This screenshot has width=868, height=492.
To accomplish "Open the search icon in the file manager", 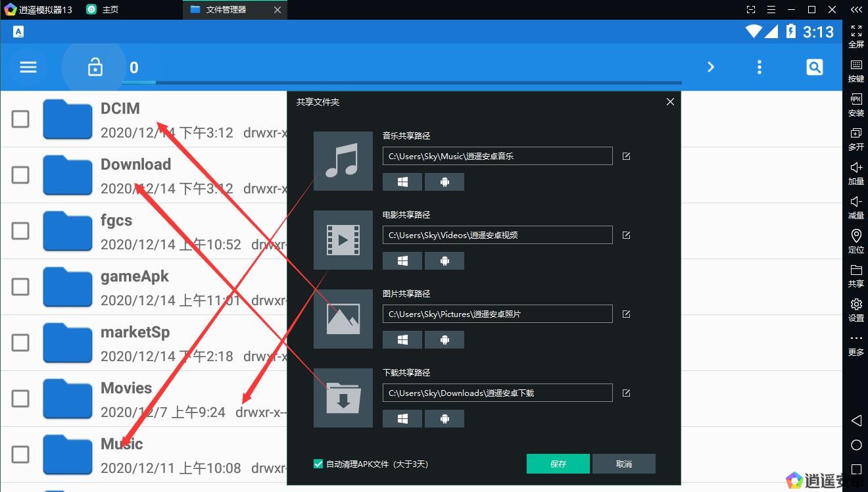I will [x=814, y=66].
